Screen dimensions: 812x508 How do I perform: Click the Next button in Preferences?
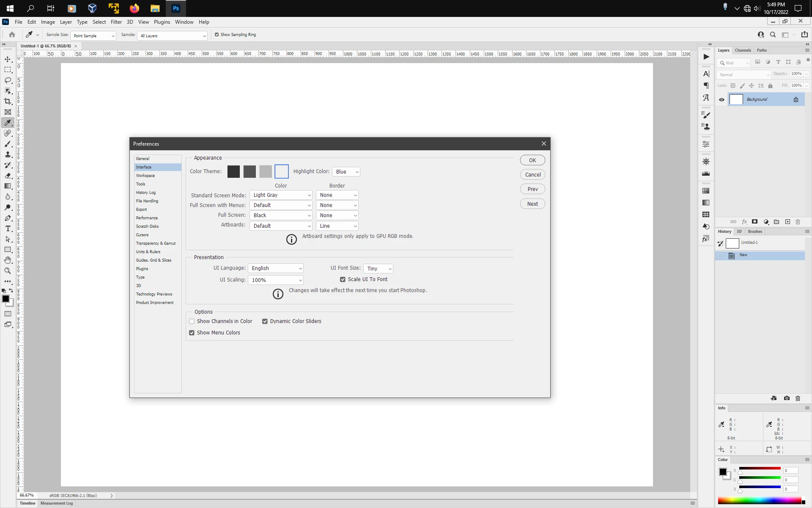point(532,204)
